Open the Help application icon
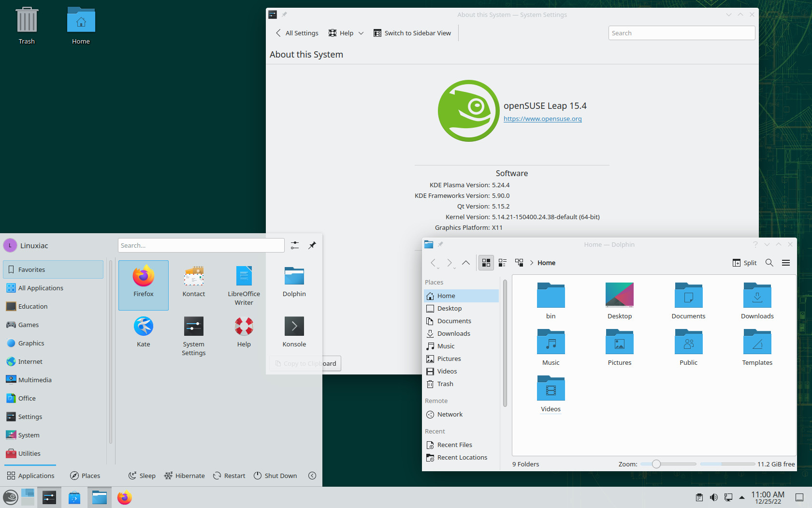 [244, 331]
